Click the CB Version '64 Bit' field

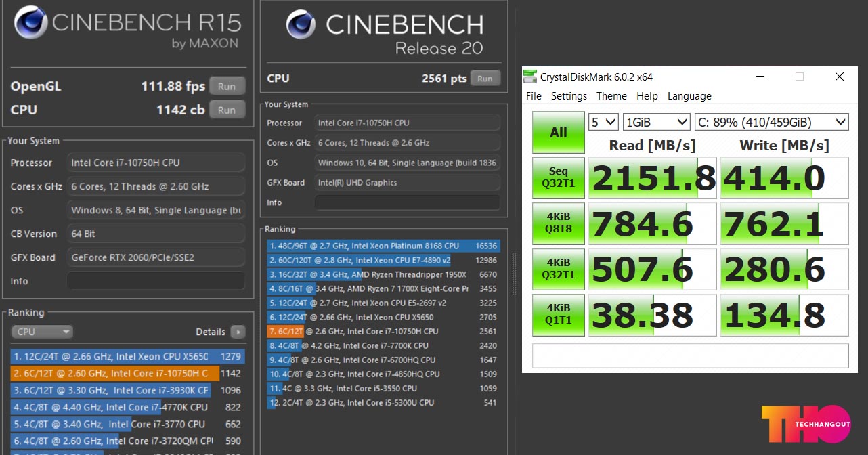pos(156,234)
